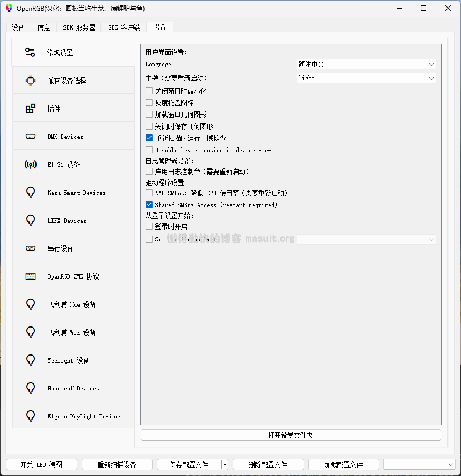This screenshot has height=476, width=461.
Task: Open the 信息 tab
Action: [x=44, y=26]
